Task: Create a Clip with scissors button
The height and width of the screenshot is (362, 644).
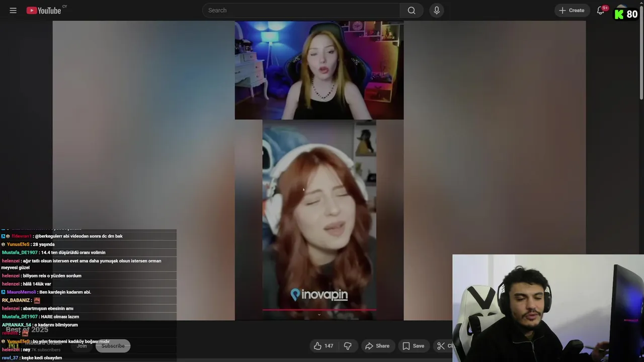Action: (x=443, y=346)
